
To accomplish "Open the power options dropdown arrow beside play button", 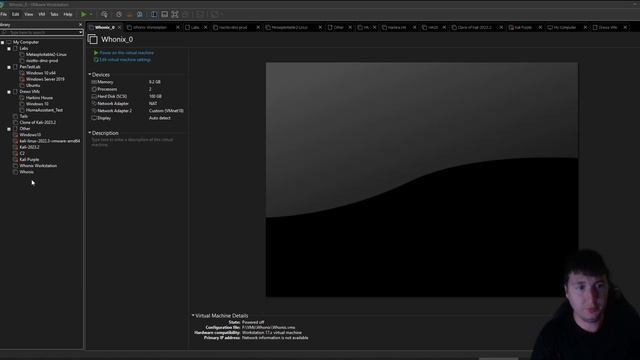I will pos(91,14).
